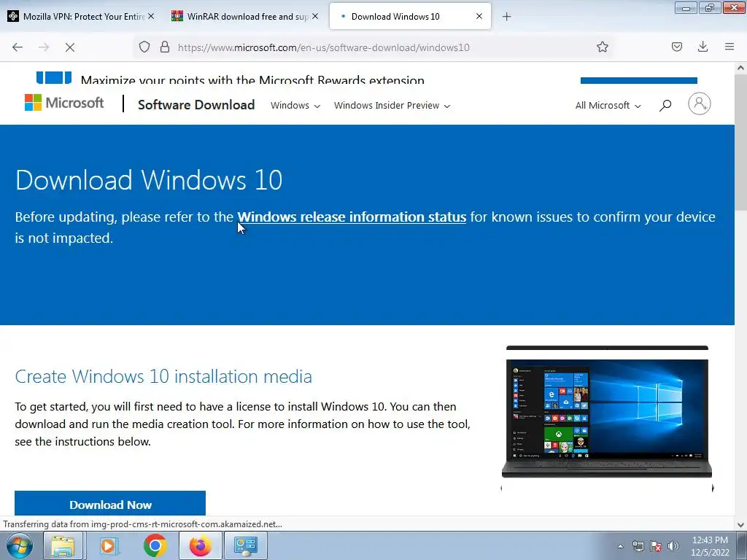The width and height of the screenshot is (747, 560).
Task: Open the Control Panel taskbar item
Action: (x=246, y=545)
